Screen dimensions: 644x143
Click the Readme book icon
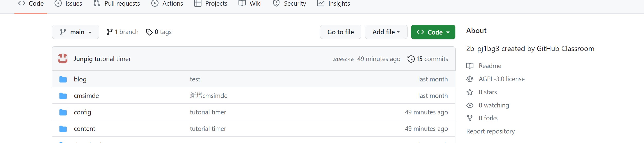[x=470, y=66]
